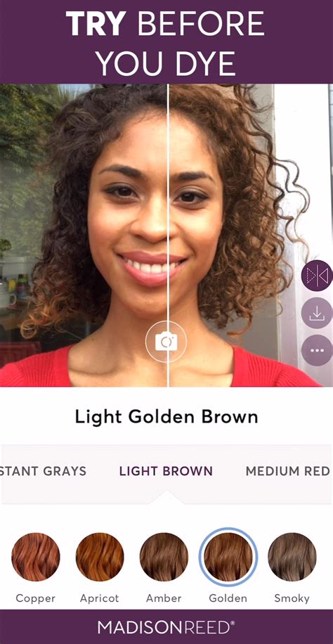
Task: Click the Light Golden Brown shade title
Action: pyautogui.click(x=166, y=418)
